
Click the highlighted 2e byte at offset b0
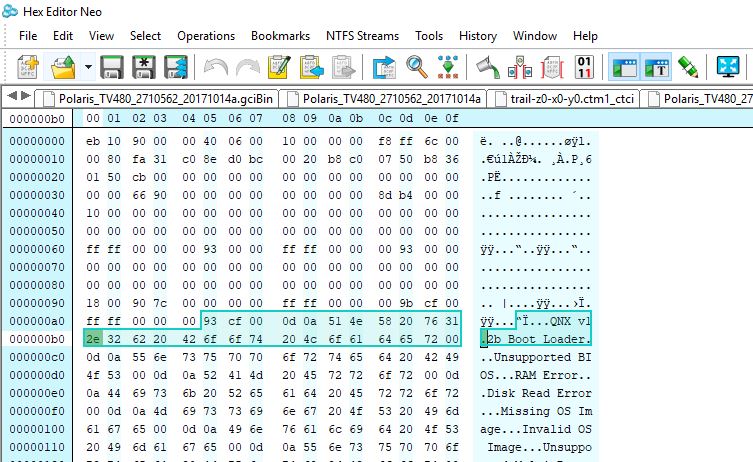coord(92,339)
